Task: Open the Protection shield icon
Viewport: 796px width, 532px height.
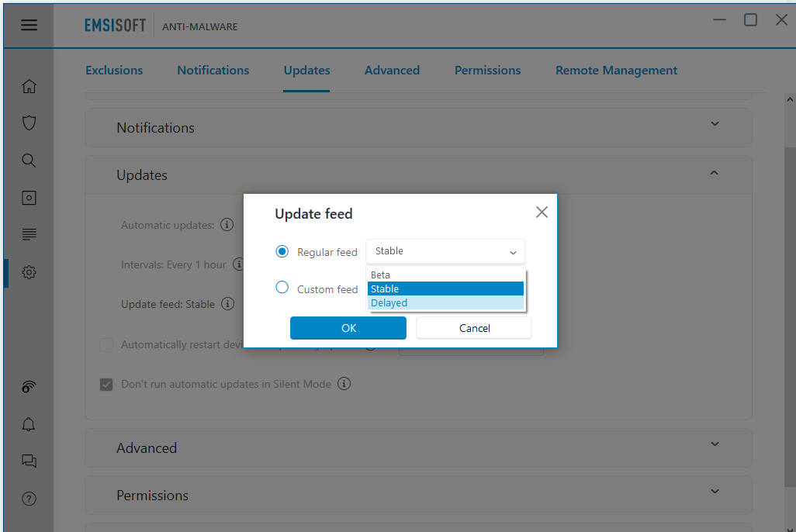Action: [x=29, y=123]
